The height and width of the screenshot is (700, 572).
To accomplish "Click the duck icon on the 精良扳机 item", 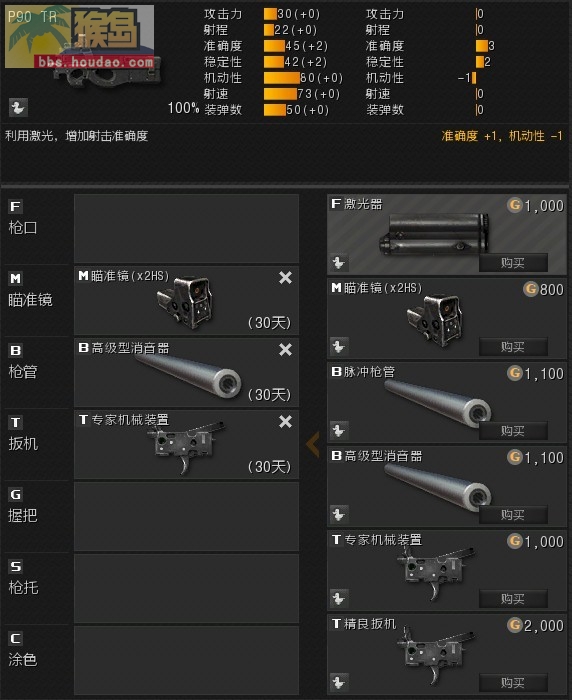I will click(x=338, y=682).
